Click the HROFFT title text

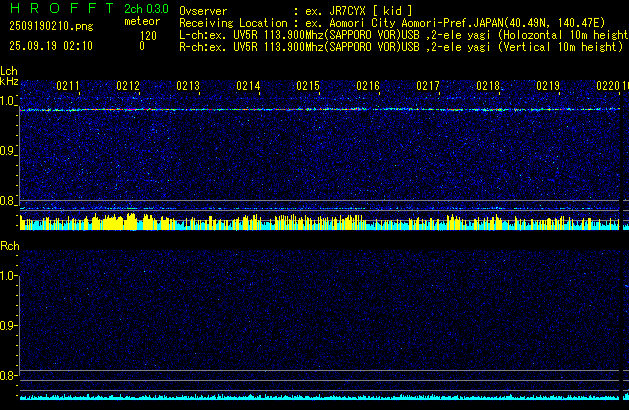point(58,9)
